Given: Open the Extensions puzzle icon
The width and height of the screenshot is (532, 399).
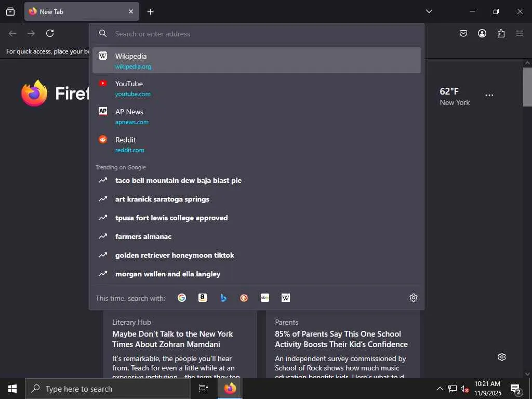Looking at the screenshot, I should (x=501, y=33).
